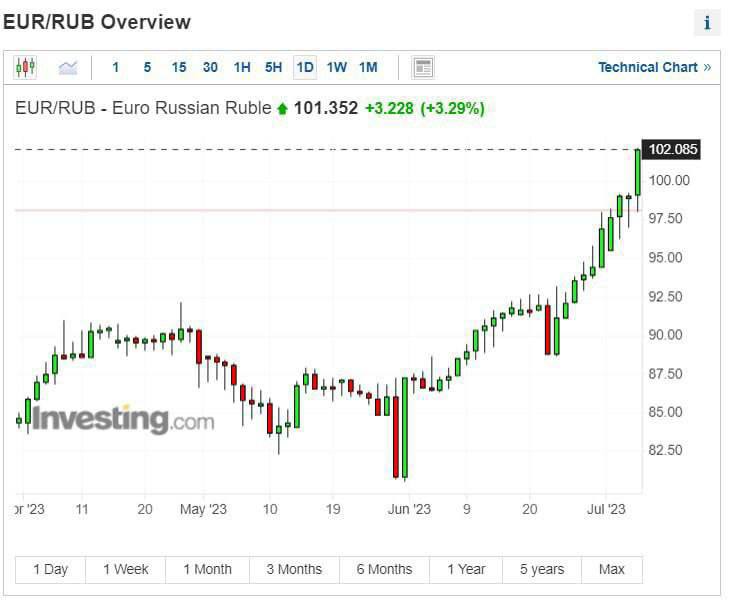Select the 15-minute interval
Viewport: 729px width, 607px height.
(178, 67)
